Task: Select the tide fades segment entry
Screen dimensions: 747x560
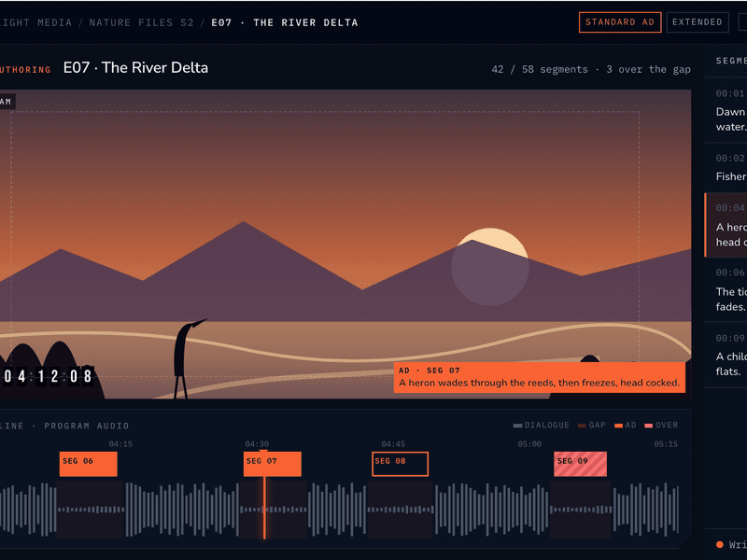Action: click(726, 289)
